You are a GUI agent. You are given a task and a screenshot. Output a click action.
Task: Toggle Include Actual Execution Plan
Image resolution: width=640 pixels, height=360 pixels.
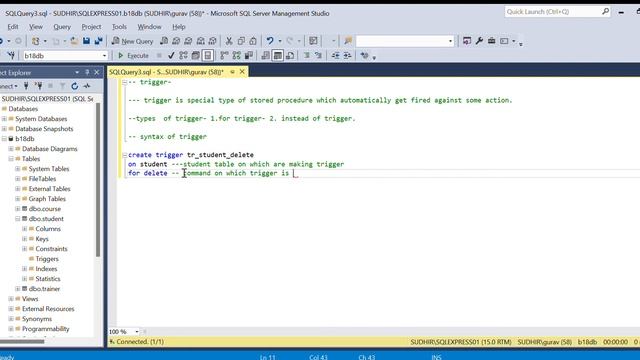click(x=224, y=56)
